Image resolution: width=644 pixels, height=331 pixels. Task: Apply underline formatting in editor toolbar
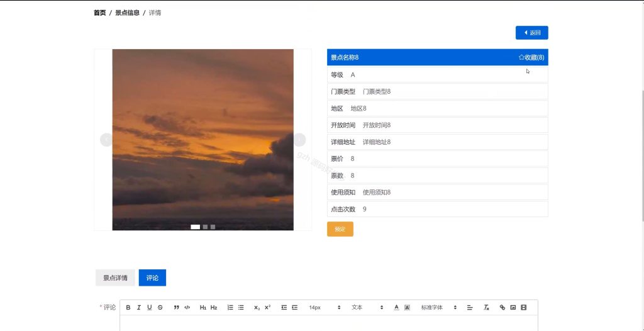click(x=150, y=307)
